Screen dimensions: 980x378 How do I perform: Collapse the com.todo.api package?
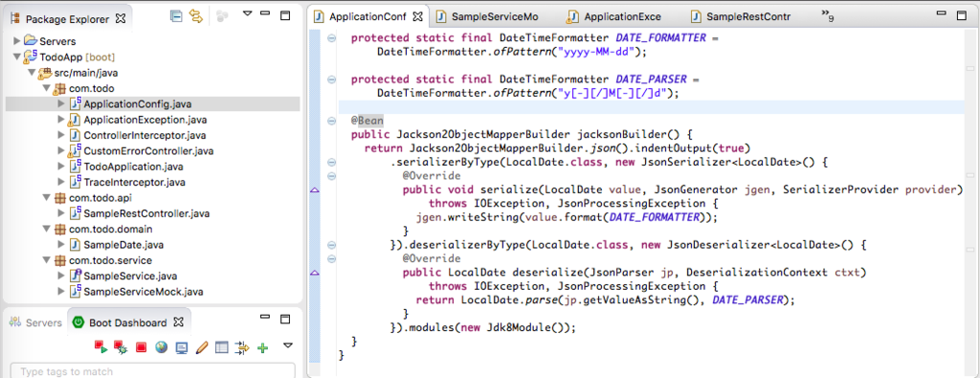point(46,198)
